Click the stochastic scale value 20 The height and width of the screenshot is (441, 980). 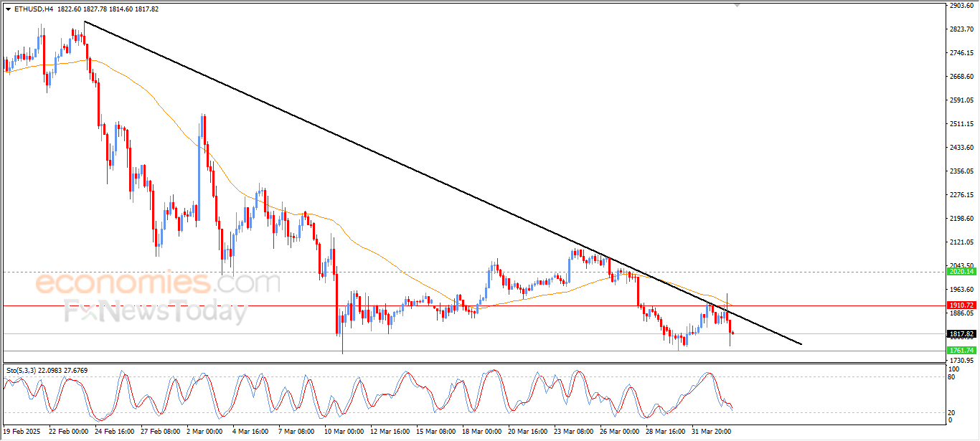coord(952,412)
